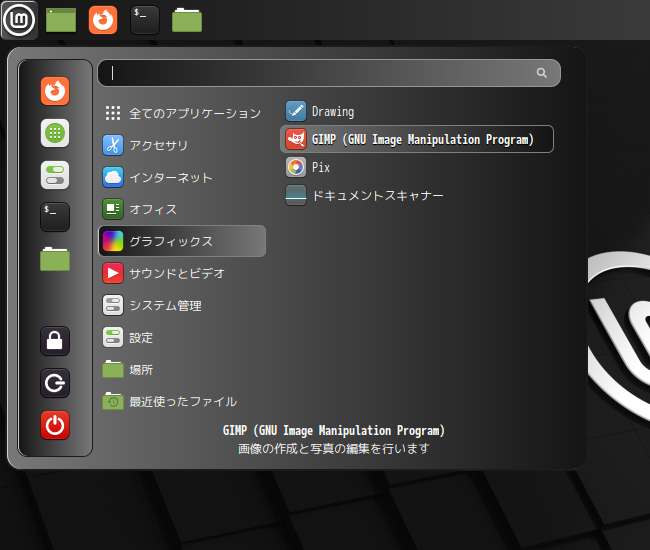Launch Firefox from the top panel
Image resolution: width=650 pixels, height=550 pixels.
tap(103, 20)
